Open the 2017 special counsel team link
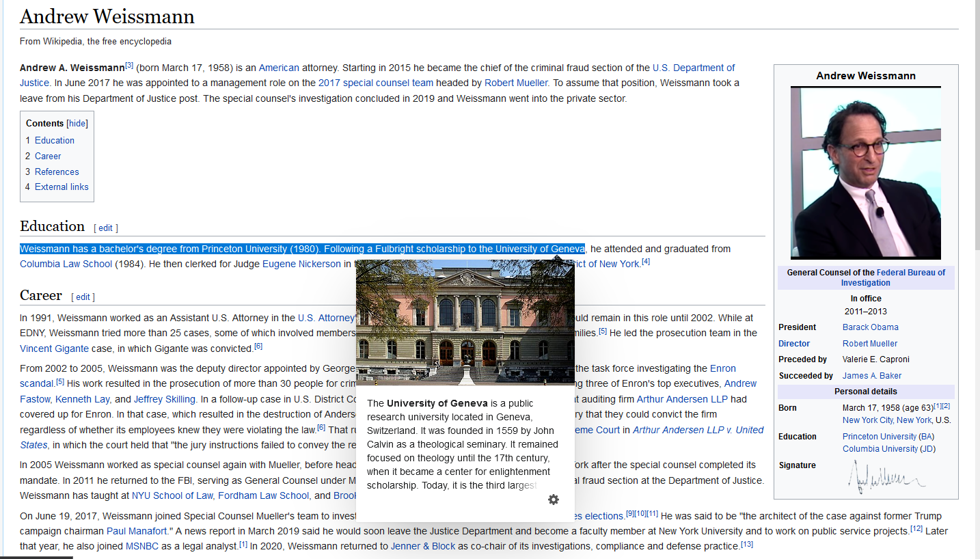 376,83
